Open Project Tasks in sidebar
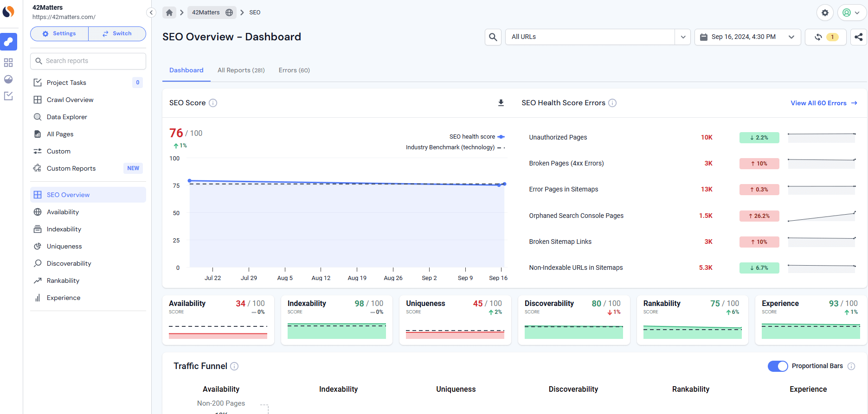868x414 pixels. pyautogui.click(x=88, y=83)
